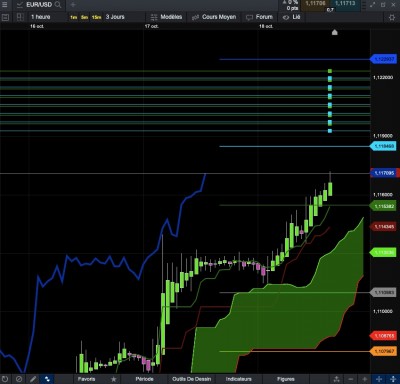400x384 pixels.
Task: Switch to 5m timeframe shortcut
Action: pos(85,17)
